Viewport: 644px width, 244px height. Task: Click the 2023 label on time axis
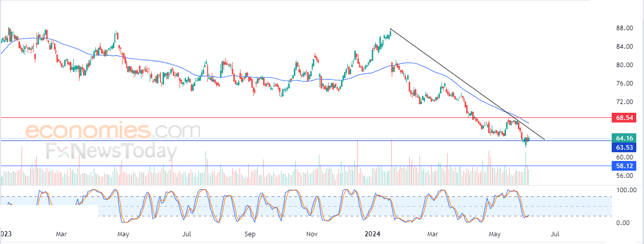(7, 234)
